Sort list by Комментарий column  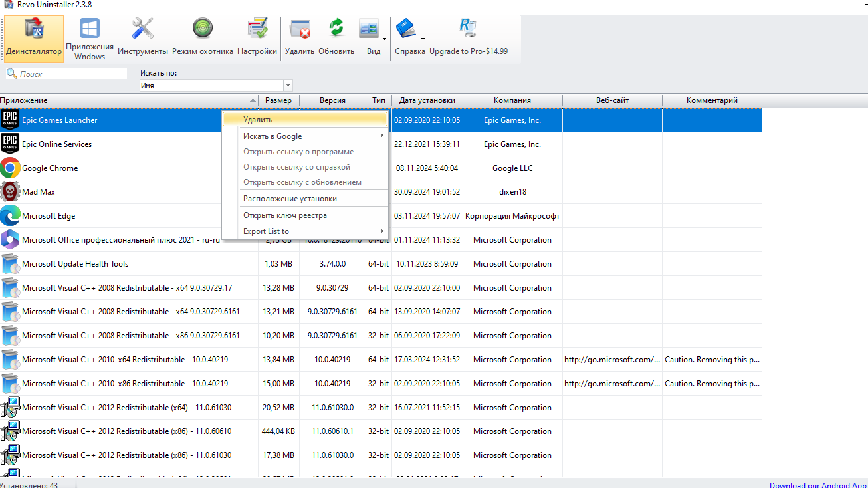tap(712, 100)
